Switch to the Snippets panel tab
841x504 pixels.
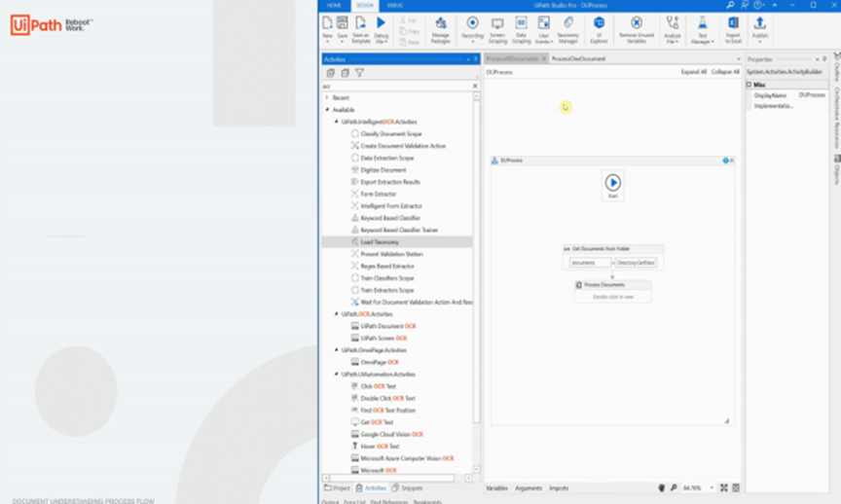(x=407, y=487)
